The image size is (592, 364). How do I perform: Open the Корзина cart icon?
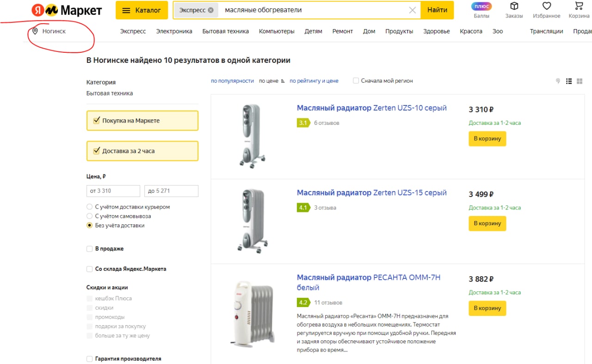point(579,6)
